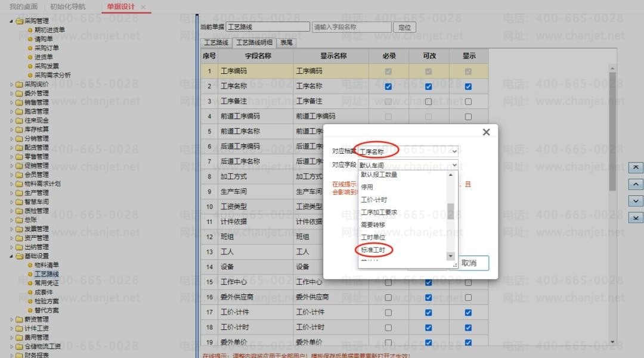
Task: Open the 工艺路线明细 sub-tab
Action: 254,43
